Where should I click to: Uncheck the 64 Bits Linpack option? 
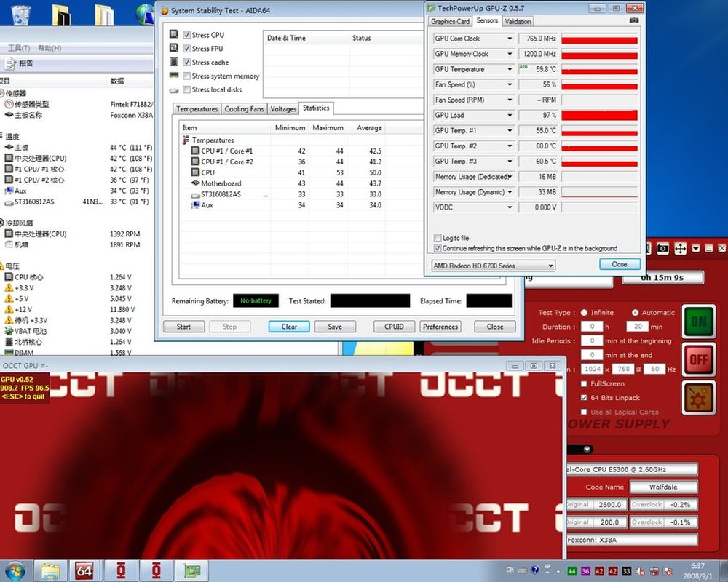point(584,398)
